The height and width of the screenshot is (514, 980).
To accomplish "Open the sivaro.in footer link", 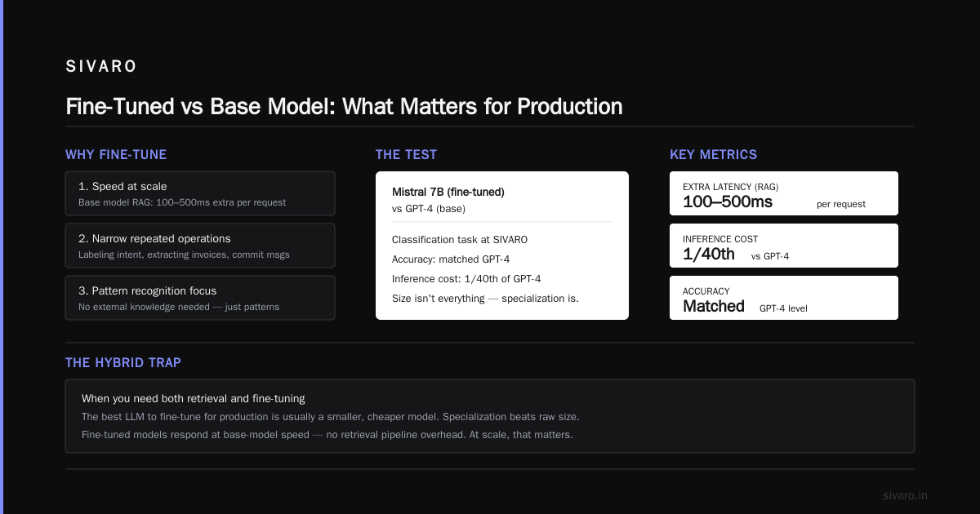I will 906,495.
